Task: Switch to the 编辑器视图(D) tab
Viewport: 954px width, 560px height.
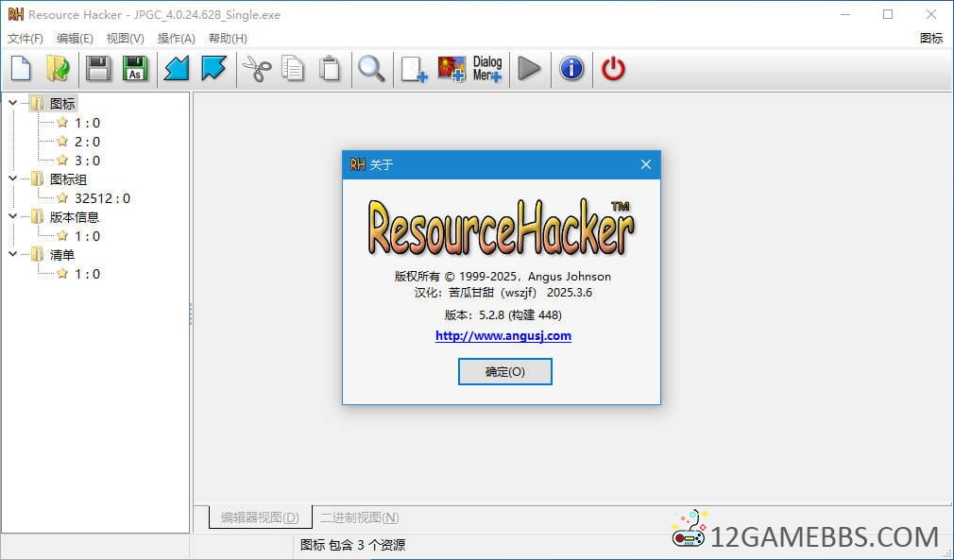Action: tap(260, 518)
